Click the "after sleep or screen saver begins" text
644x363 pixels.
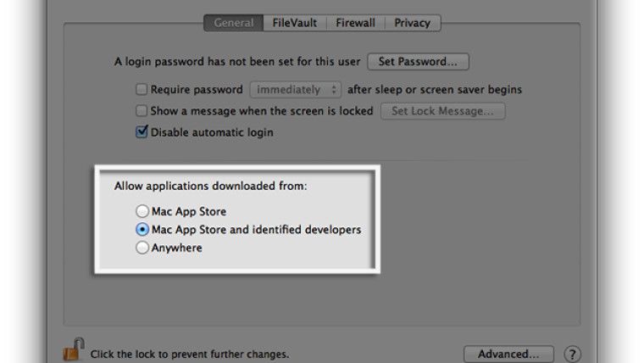[x=434, y=89]
